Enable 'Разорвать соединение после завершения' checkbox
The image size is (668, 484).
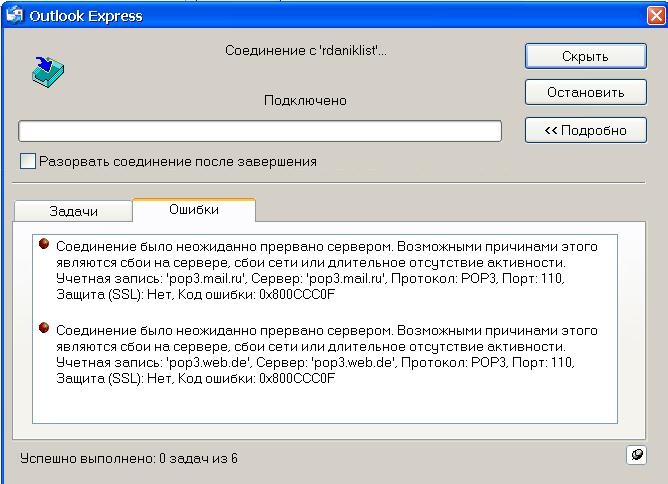tap(28, 161)
